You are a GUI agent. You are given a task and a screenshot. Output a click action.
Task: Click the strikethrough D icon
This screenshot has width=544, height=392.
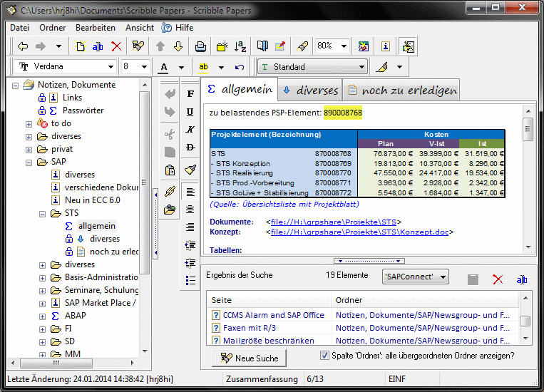[x=190, y=147]
